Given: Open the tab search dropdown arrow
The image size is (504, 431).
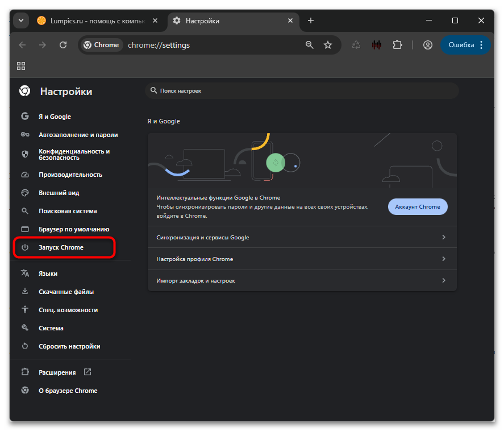Looking at the screenshot, I should click(x=21, y=21).
